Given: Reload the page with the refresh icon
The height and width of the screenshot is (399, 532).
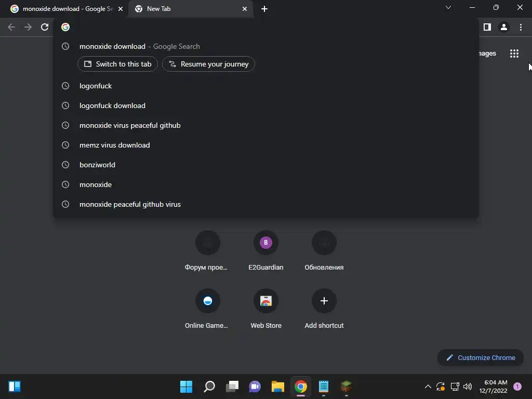Looking at the screenshot, I should coord(45,27).
